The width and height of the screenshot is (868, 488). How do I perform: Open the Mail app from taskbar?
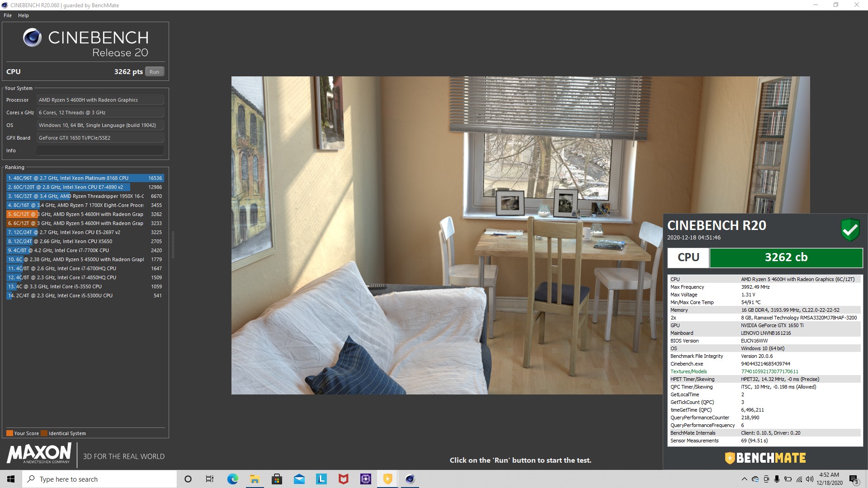(299, 479)
